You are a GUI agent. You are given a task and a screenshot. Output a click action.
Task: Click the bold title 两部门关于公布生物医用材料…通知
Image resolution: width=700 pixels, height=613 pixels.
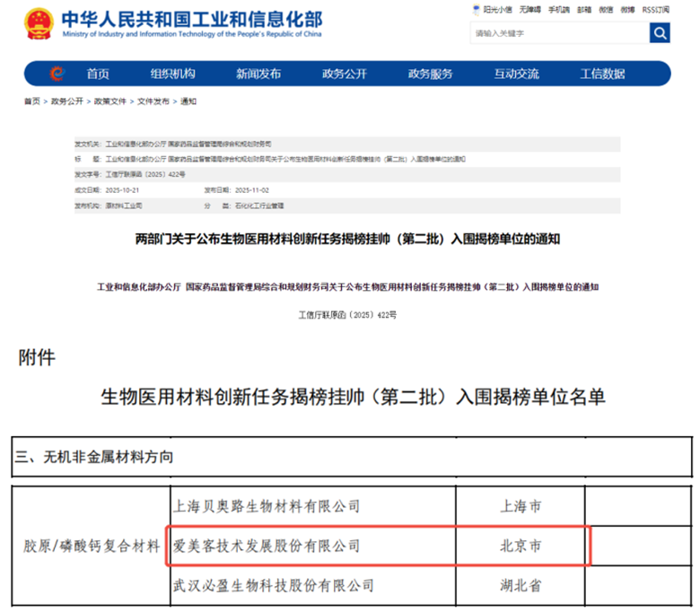click(348, 240)
